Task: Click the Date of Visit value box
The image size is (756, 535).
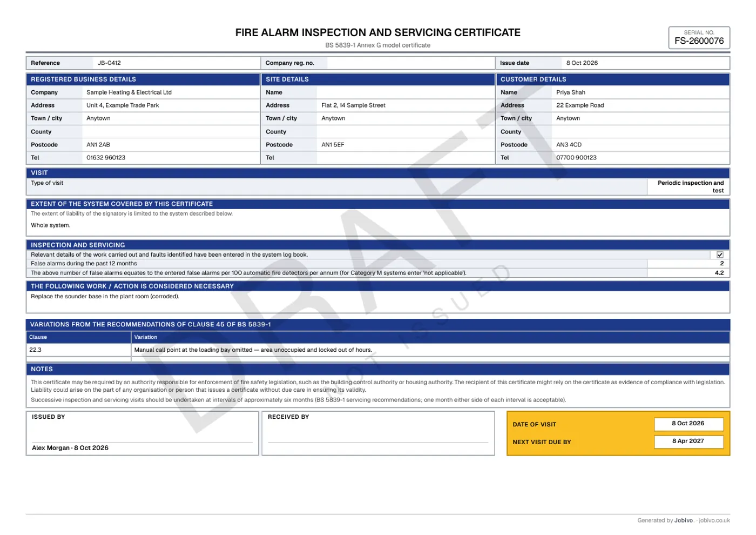Action: coord(688,424)
